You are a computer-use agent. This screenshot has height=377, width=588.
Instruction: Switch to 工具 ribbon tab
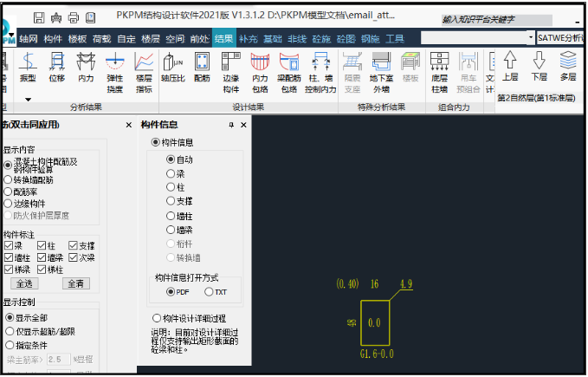[395, 39]
